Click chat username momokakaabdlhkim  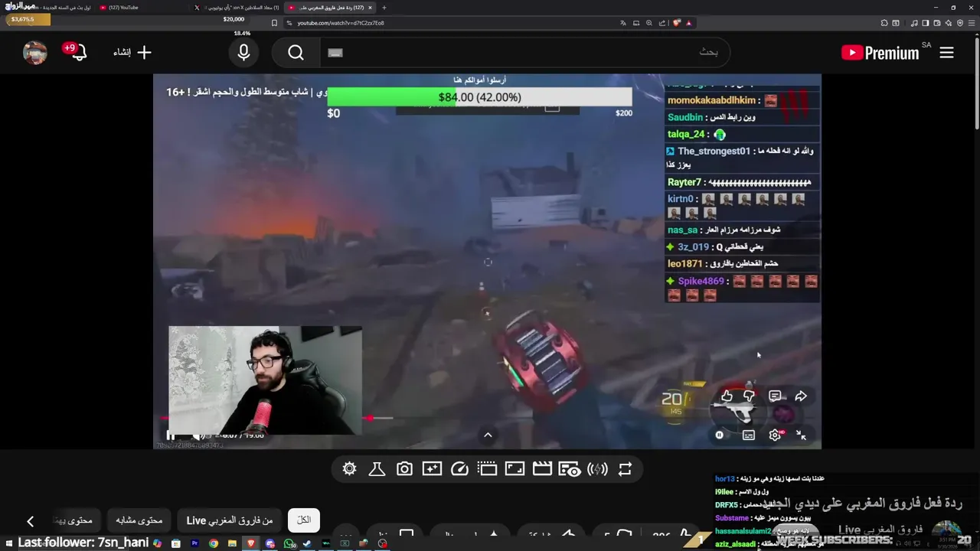[711, 100]
